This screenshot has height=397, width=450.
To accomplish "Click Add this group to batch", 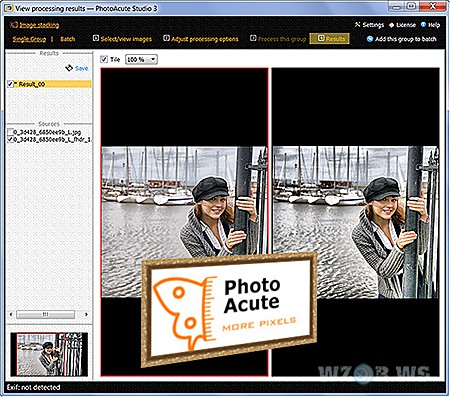I will coord(405,39).
